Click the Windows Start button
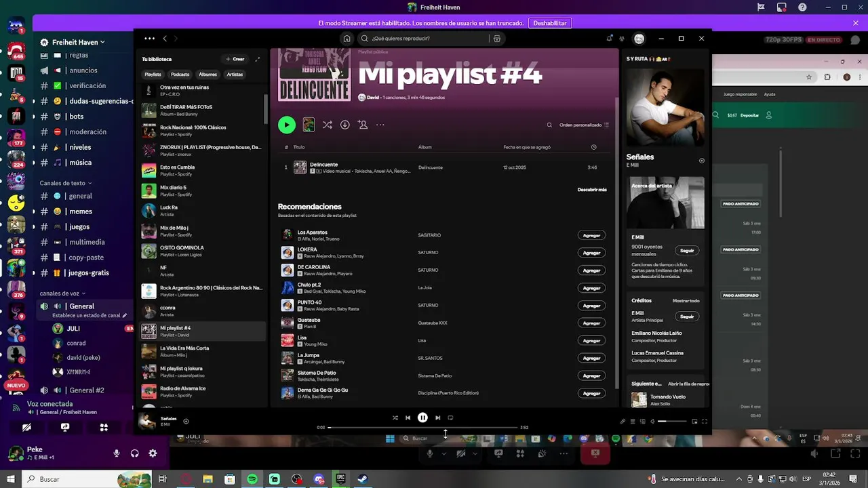Viewport: 868px width, 488px height. pyautogui.click(x=11, y=479)
